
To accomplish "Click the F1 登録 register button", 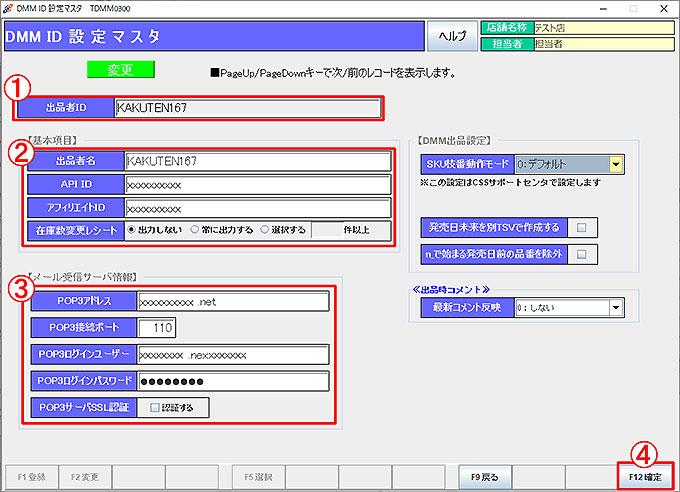I will [x=31, y=477].
